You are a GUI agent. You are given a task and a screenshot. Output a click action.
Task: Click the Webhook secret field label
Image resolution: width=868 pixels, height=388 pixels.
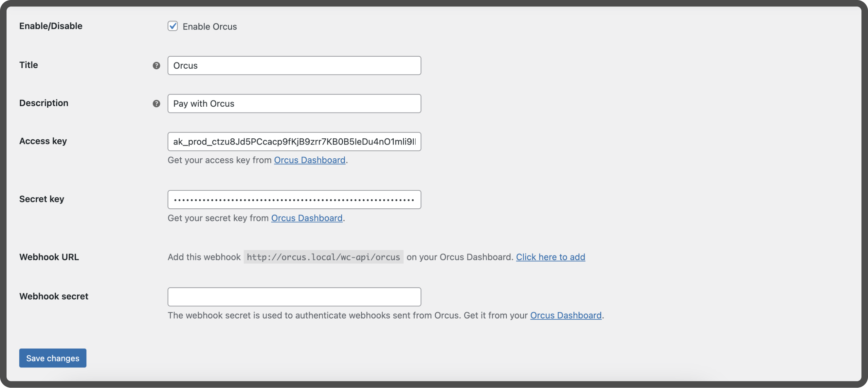click(54, 296)
